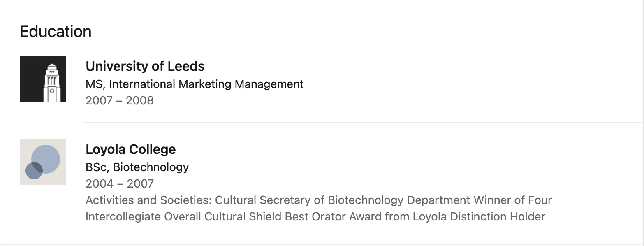Viewport: 644px width, 246px height.
Task: Open the Loyola College school page
Action: click(130, 149)
